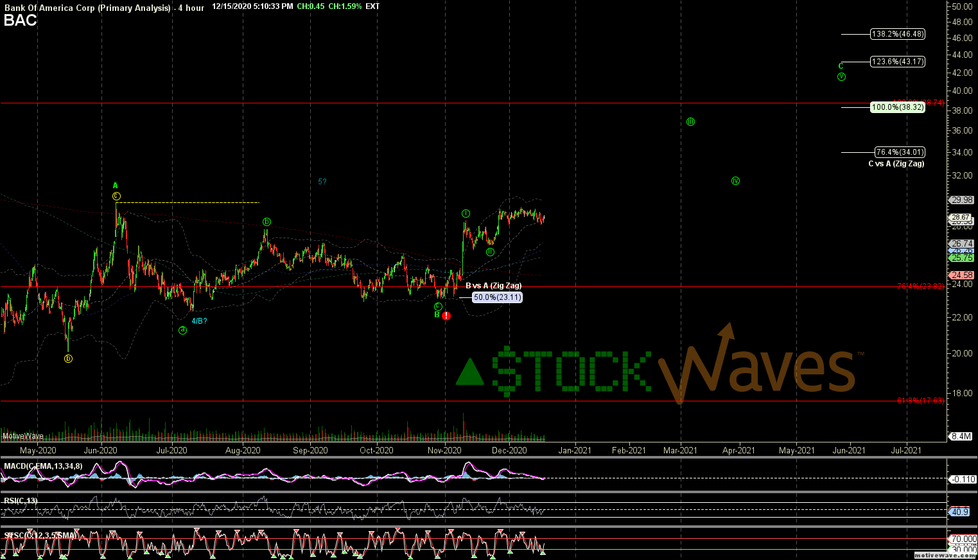Image resolution: width=978 pixels, height=560 pixels.
Task: Select the 100.0%(38.32) Fibonacci label
Action: point(898,107)
